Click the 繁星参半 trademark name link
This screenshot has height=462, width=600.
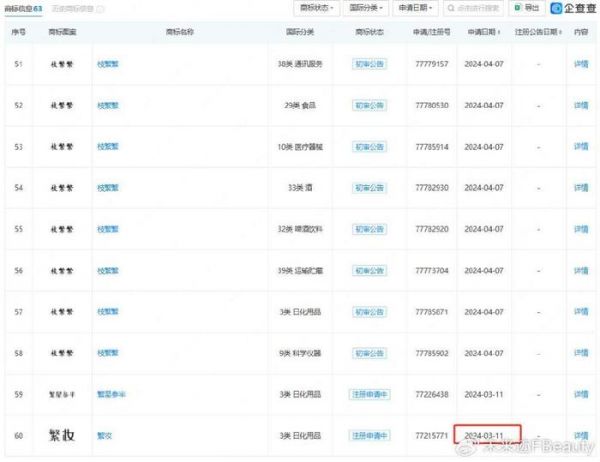110,394
